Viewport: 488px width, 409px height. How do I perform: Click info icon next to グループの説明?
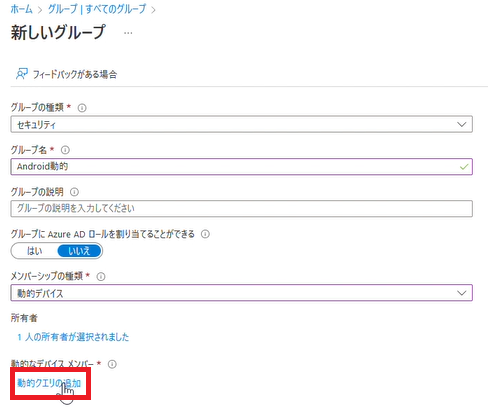[x=74, y=192]
